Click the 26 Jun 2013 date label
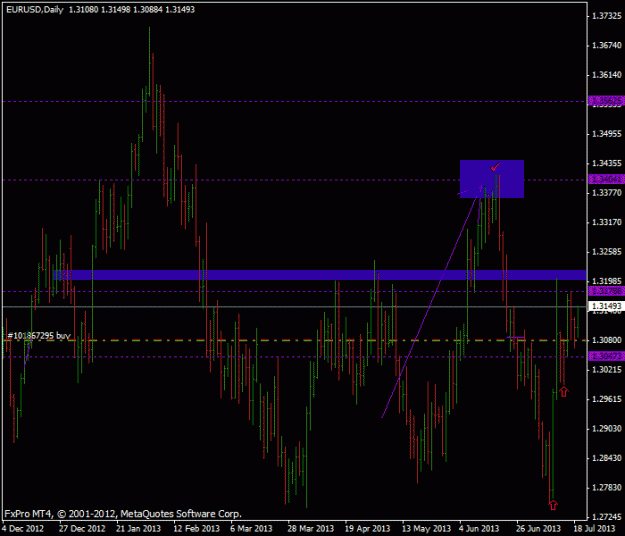This screenshot has width=625, height=536. 538,528
